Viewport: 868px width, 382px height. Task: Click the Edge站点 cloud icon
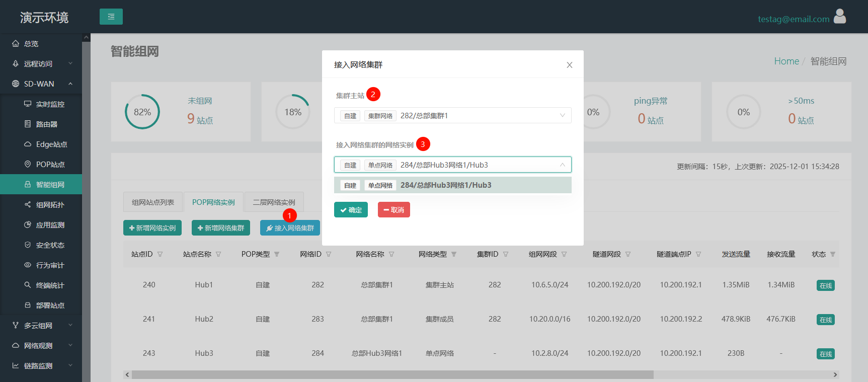(x=28, y=144)
